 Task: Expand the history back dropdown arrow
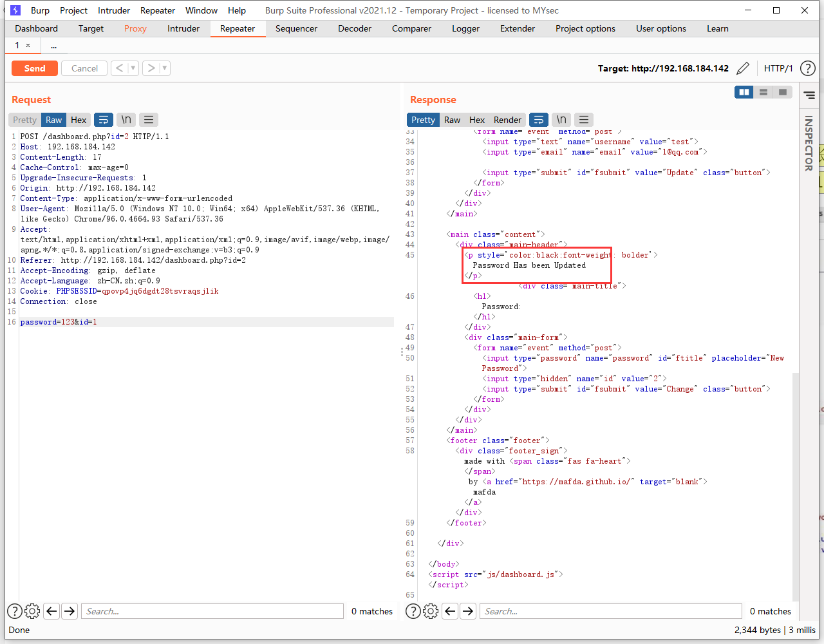pos(133,68)
